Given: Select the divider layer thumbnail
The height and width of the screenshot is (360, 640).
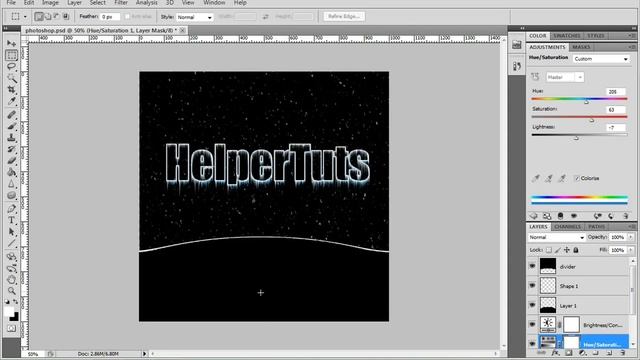Looking at the screenshot, I should click(x=548, y=266).
